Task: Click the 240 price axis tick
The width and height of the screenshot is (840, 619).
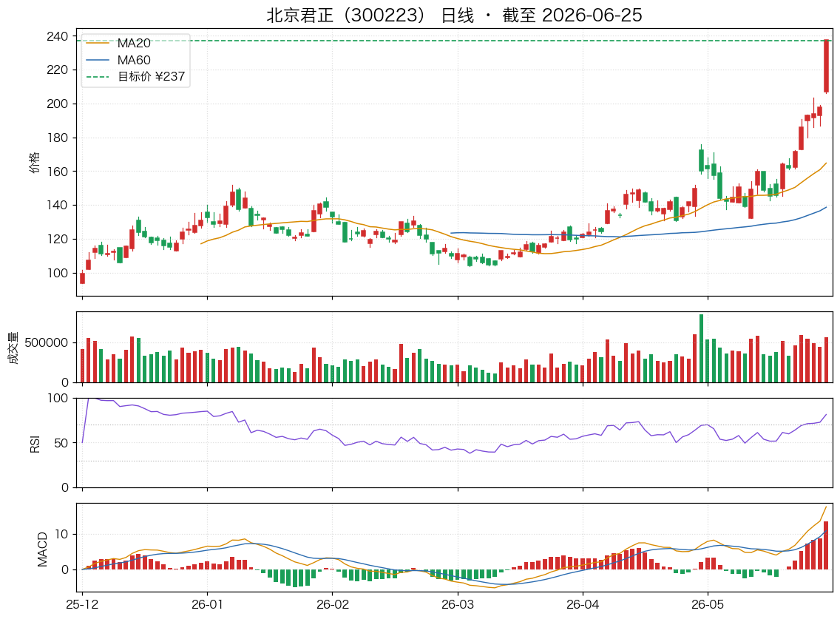Action: (58, 36)
